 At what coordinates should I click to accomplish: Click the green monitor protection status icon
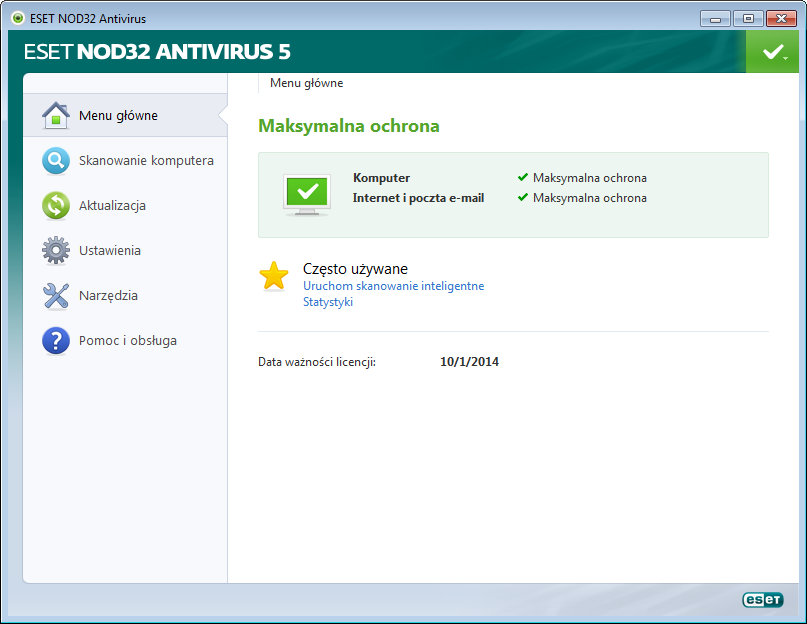click(307, 195)
